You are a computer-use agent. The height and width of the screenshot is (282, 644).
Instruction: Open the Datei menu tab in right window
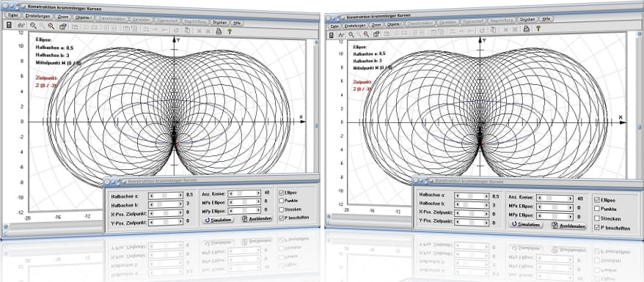[x=334, y=26]
